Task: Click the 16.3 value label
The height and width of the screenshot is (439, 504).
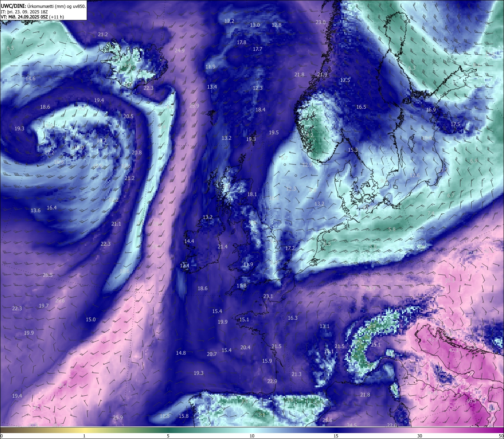Action: (293, 318)
